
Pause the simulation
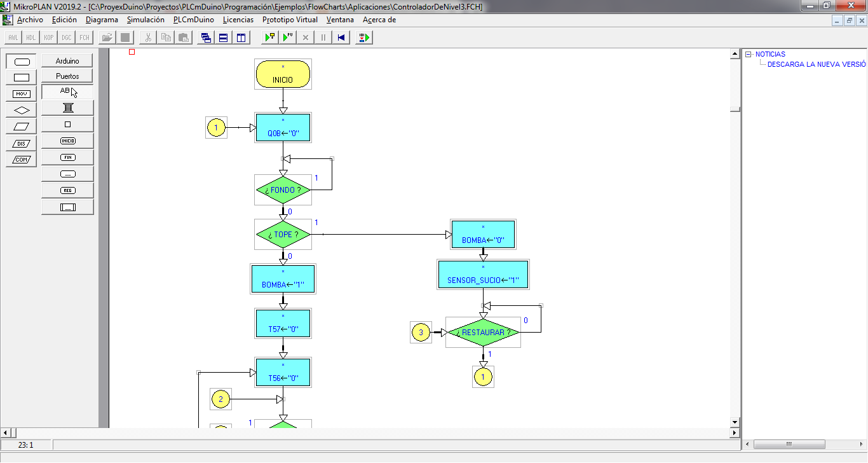(323, 37)
